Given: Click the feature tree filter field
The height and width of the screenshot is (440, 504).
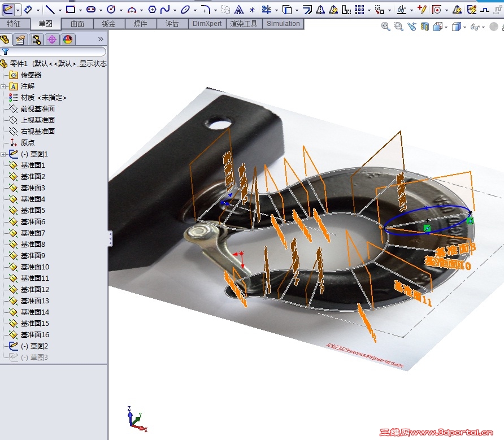Looking at the screenshot, I should point(53,51).
